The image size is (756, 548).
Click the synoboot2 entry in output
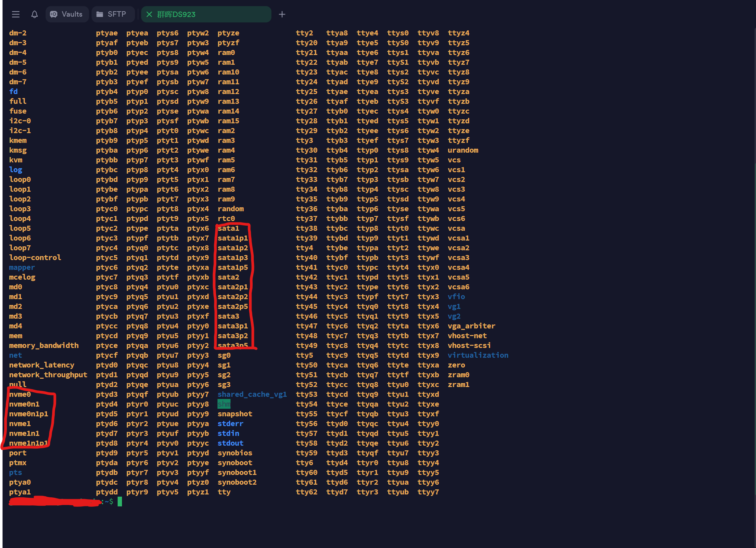point(237,482)
